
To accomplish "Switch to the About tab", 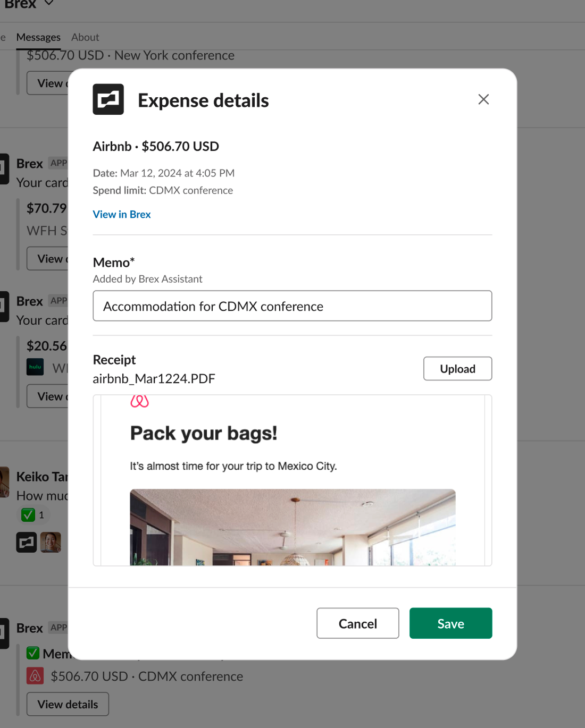I will [85, 37].
